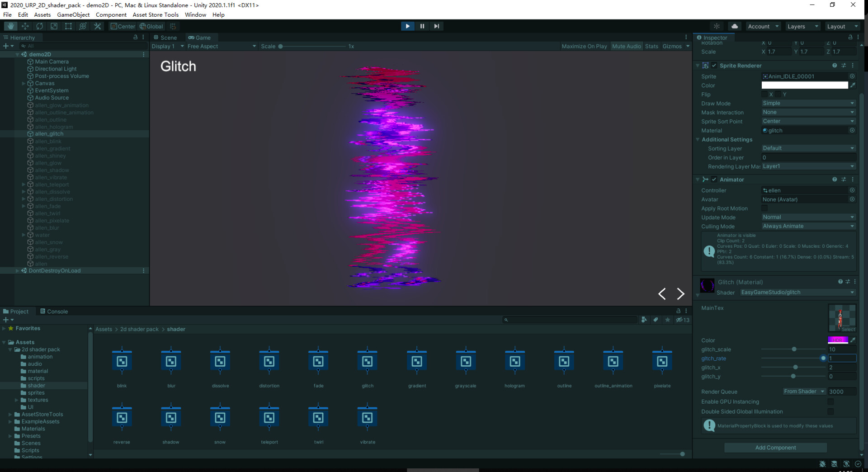Open the hologram shader in the Project panel
868x472 pixels.
pos(515,362)
